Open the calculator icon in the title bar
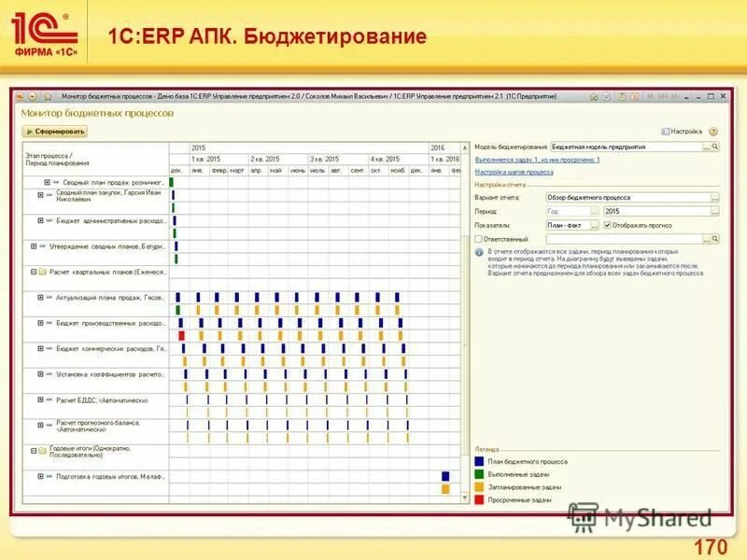This screenshot has width=747, height=560. coord(622,97)
